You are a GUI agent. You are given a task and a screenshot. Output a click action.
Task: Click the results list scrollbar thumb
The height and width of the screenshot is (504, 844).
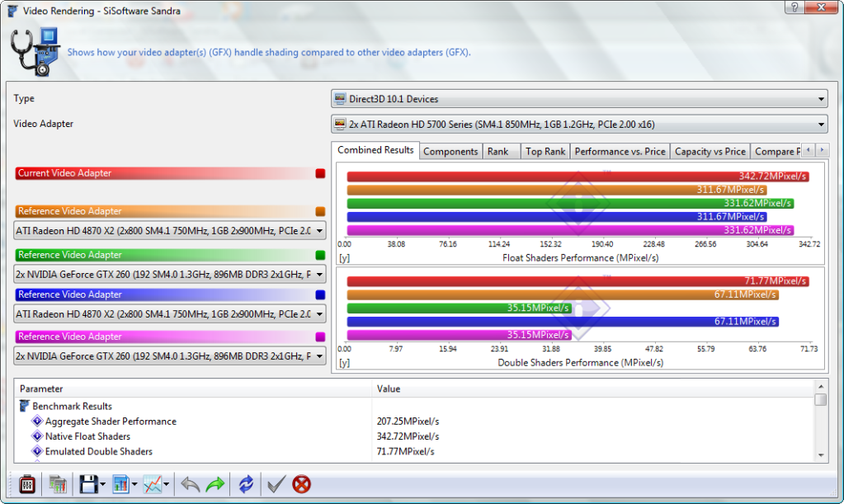click(x=821, y=399)
